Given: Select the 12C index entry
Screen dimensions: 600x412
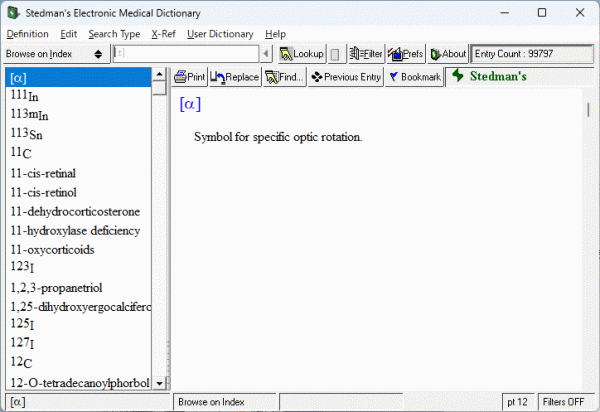Looking at the screenshot, I should [78, 363].
